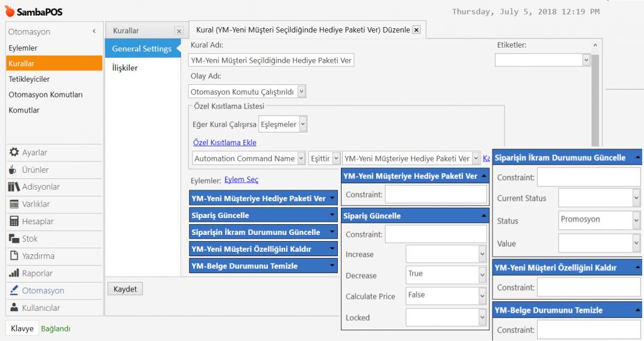Click the Özel Kısıtlama Ekle link
This screenshot has width=644, height=341.
click(224, 143)
